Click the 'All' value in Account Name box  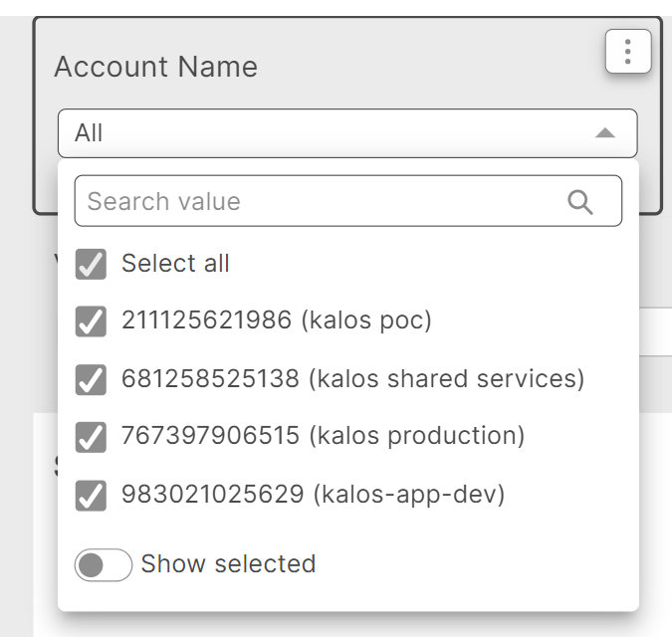[90, 133]
